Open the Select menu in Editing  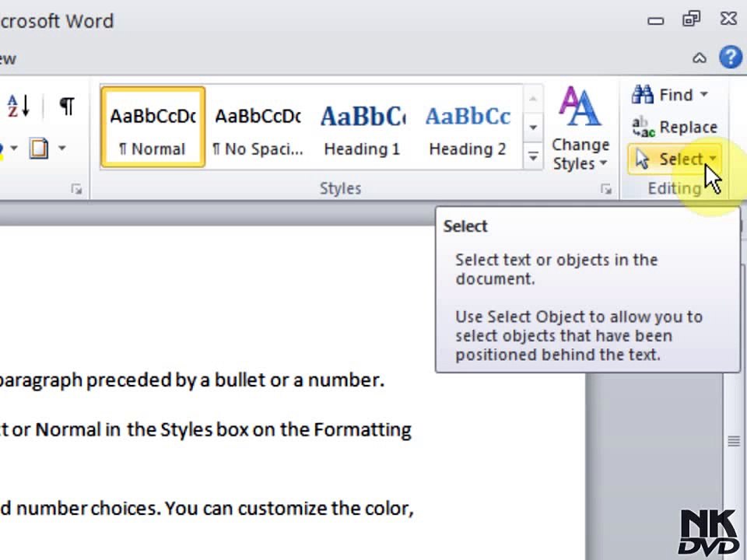point(675,159)
